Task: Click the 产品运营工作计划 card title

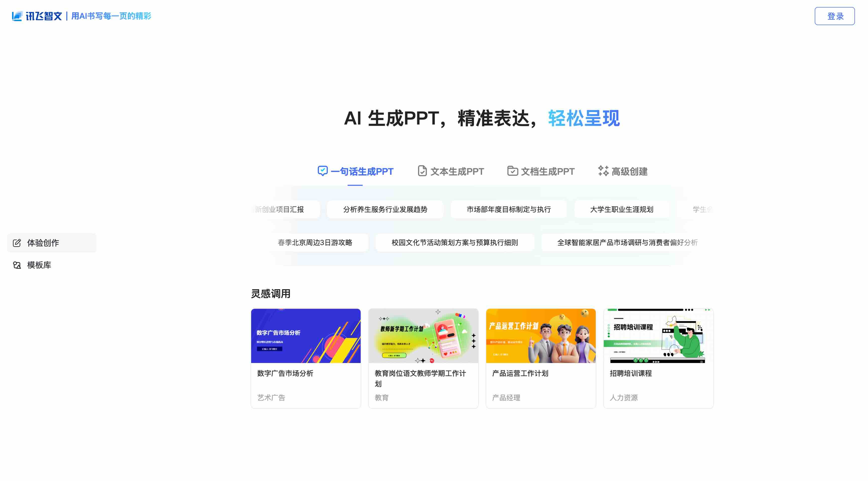Action: [x=520, y=373]
